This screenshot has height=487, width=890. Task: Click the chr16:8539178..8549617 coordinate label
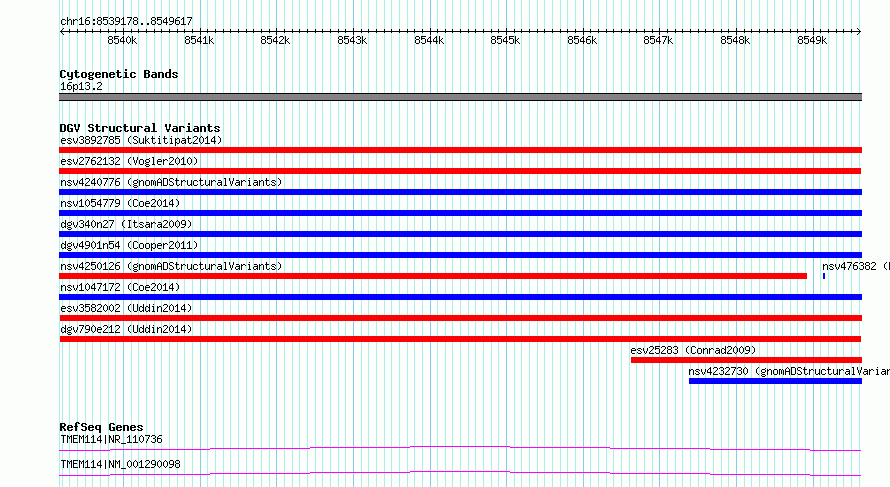tap(126, 22)
